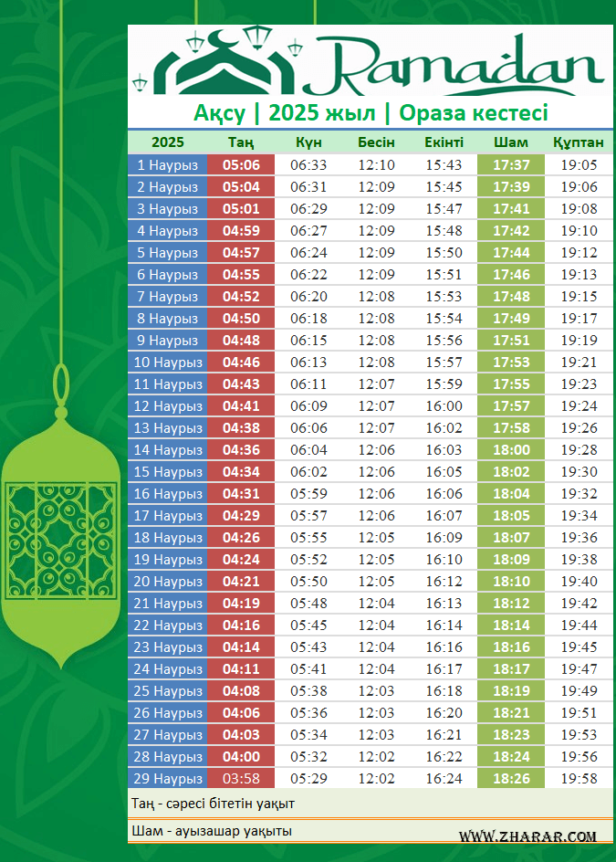Click the Құптан column header
Viewport: 616px width, 862px height.
[x=578, y=142]
